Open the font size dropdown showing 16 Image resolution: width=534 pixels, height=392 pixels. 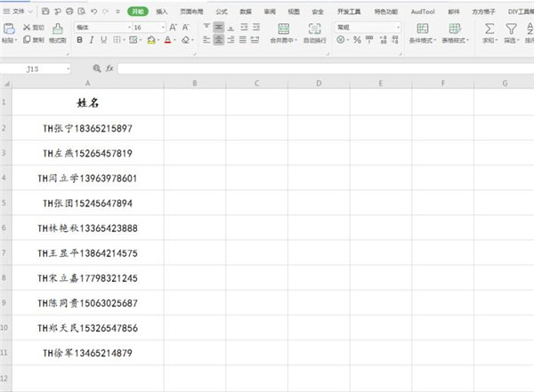tap(163, 28)
